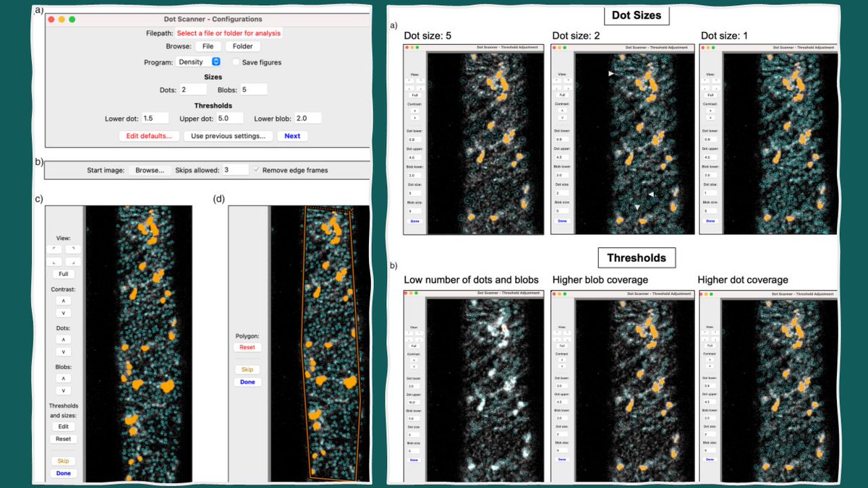Open Edit thresholds and sizes in panel c
The image size is (868, 488).
pyautogui.click(x=64, y=427)
